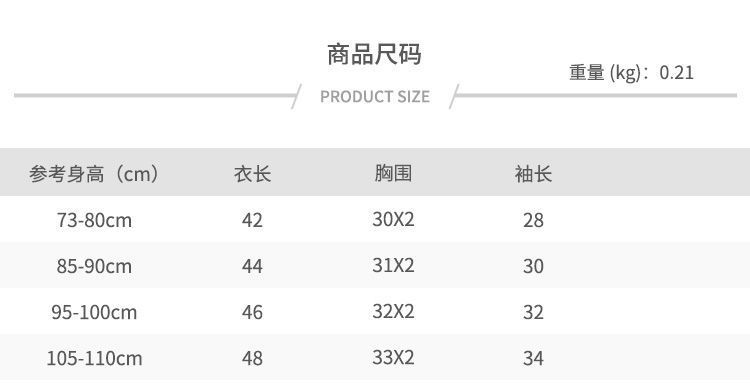This screenshot has width=750, height=385.
Task: Click the PRODUCT SIZE subtitle
Action: click(x=375, y=97)
